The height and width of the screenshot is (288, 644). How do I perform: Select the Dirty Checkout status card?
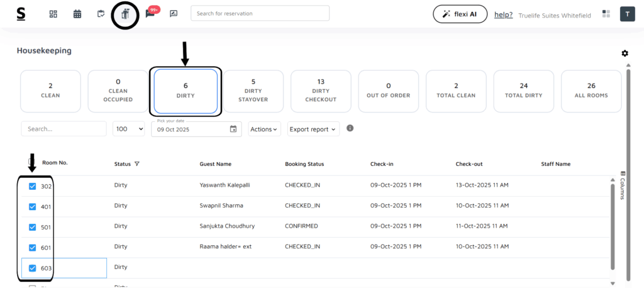(321, 91)
